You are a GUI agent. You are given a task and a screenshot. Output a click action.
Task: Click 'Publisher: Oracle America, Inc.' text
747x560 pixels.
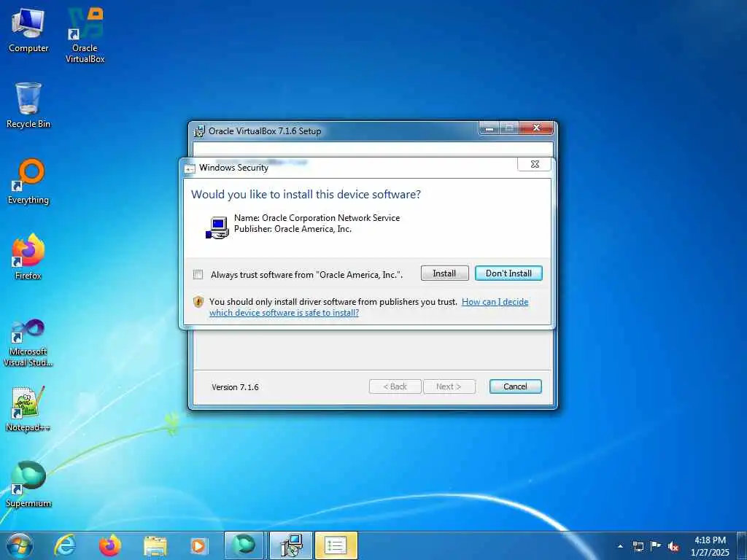(x=293, y=228)
